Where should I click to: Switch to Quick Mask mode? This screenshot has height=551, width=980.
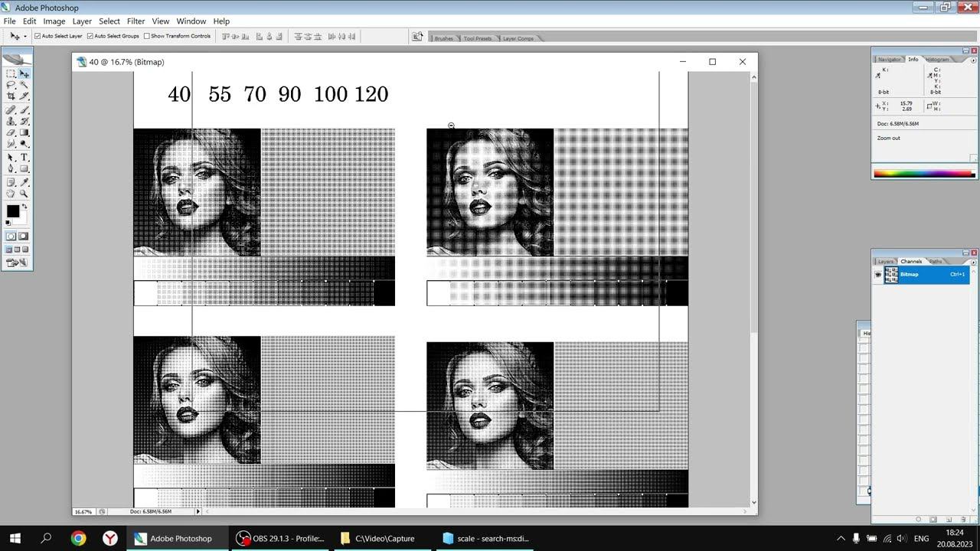(x=24, y=236)
